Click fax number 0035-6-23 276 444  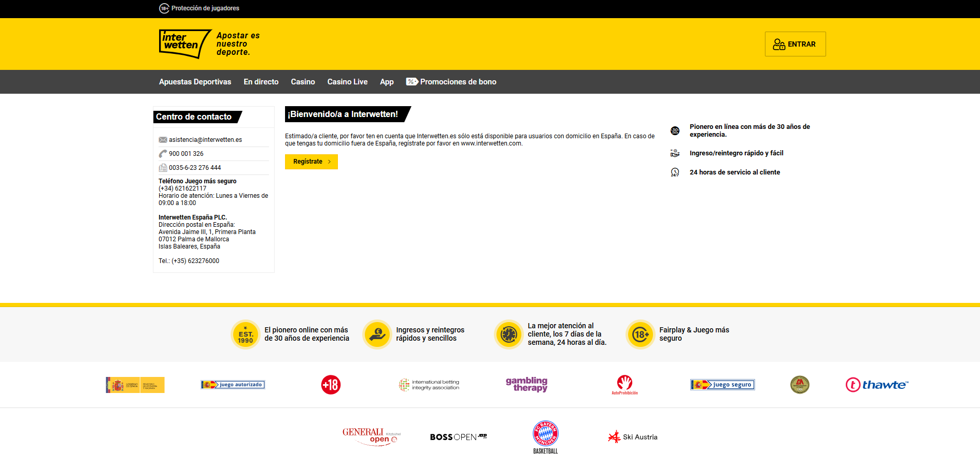click(x=195, y=168)
